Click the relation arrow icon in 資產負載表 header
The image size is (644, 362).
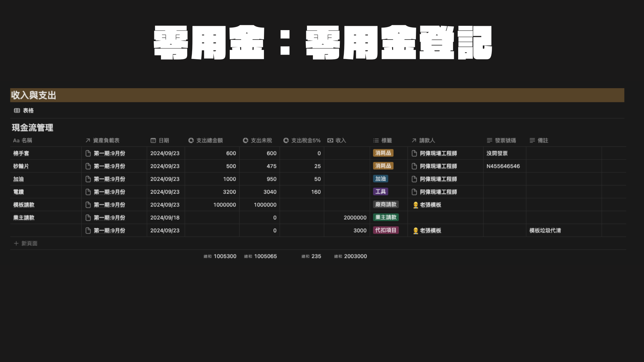(88, 140)
